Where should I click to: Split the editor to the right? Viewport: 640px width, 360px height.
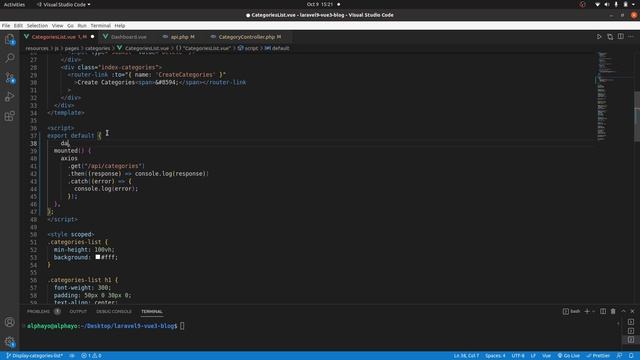tap(620, 37)
